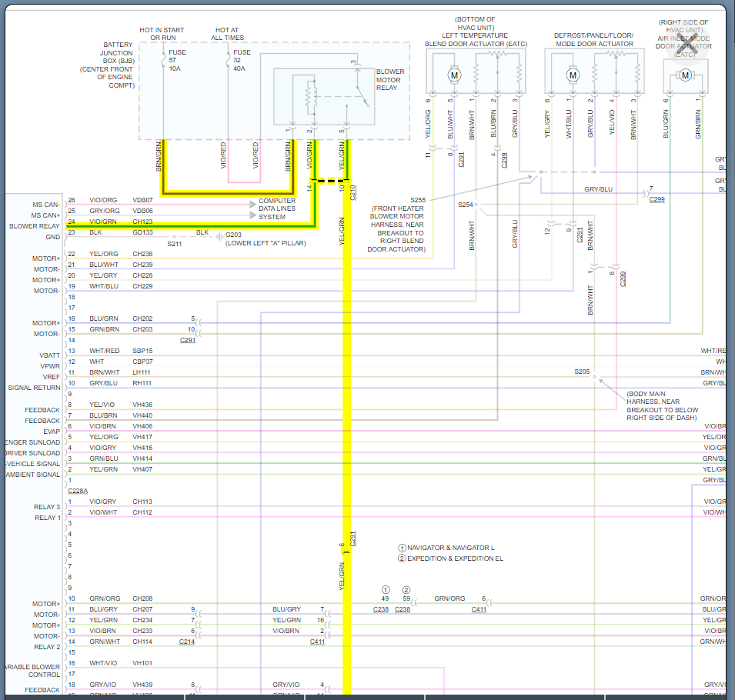Select the Blower Motor Relay label
This screenshot has height=700, width=735.
coord(390,80)
